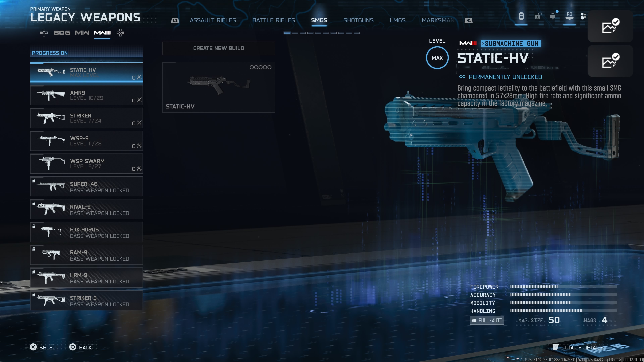
Task: Click the lock icon on Superi 46
Action: tap(34, 181)
